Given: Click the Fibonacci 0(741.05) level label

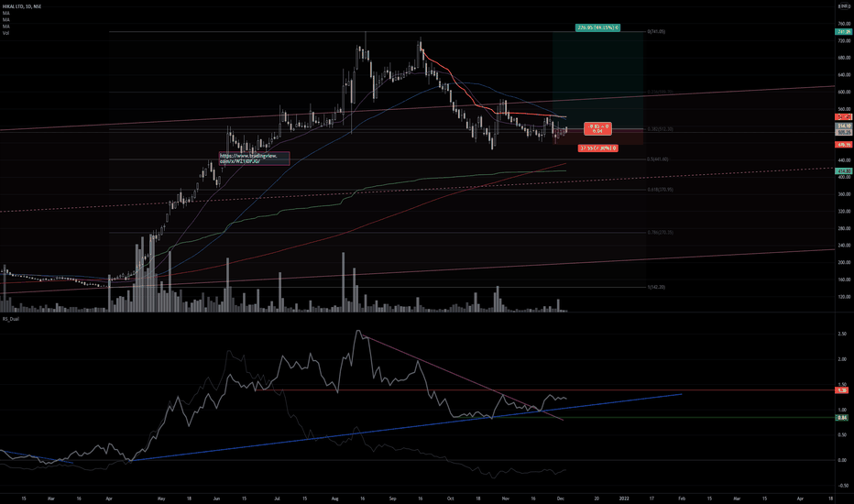Looking at the screenshot, I should click(656, 31).
